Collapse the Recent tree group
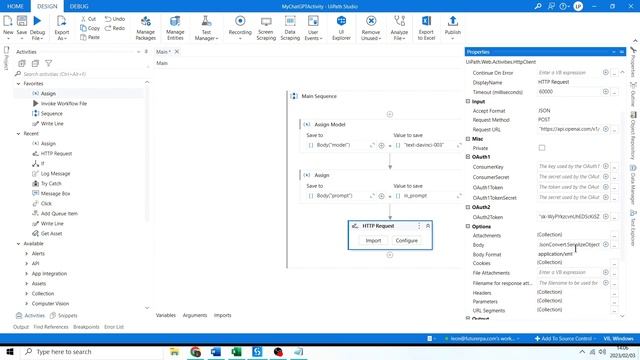Screen dimensions: 640x360 pos(18,133)
